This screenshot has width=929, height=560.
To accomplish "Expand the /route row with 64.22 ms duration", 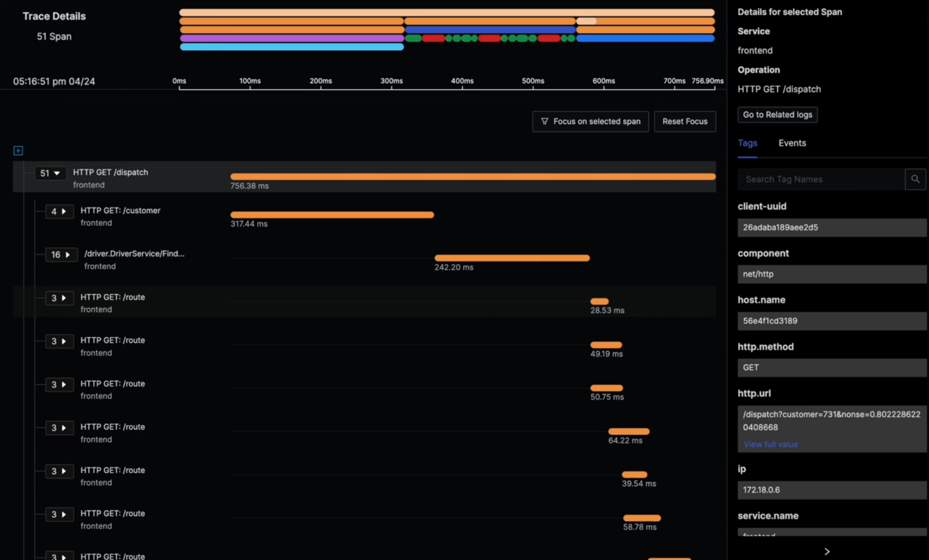I will point(59,428).
